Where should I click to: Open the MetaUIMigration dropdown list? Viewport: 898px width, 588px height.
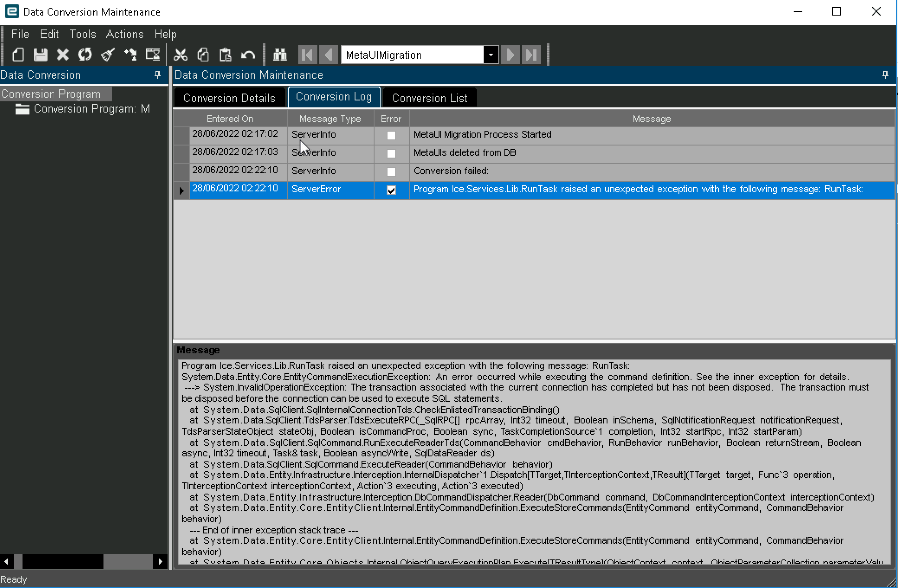[x=490, y=55]
